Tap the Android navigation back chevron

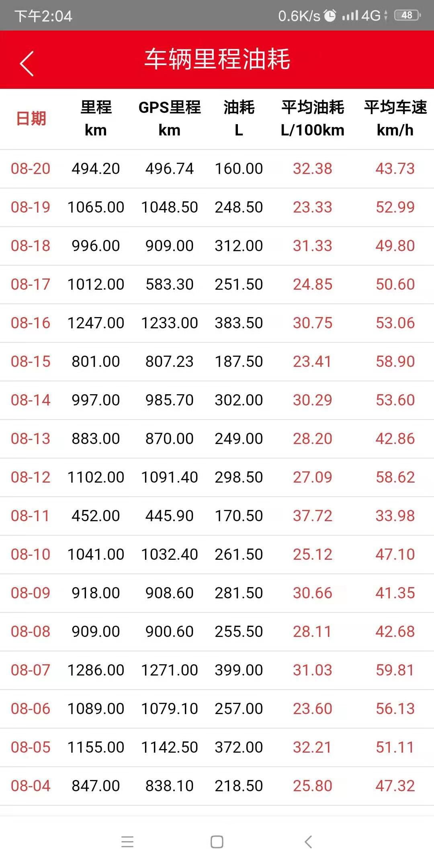[308, 841]
